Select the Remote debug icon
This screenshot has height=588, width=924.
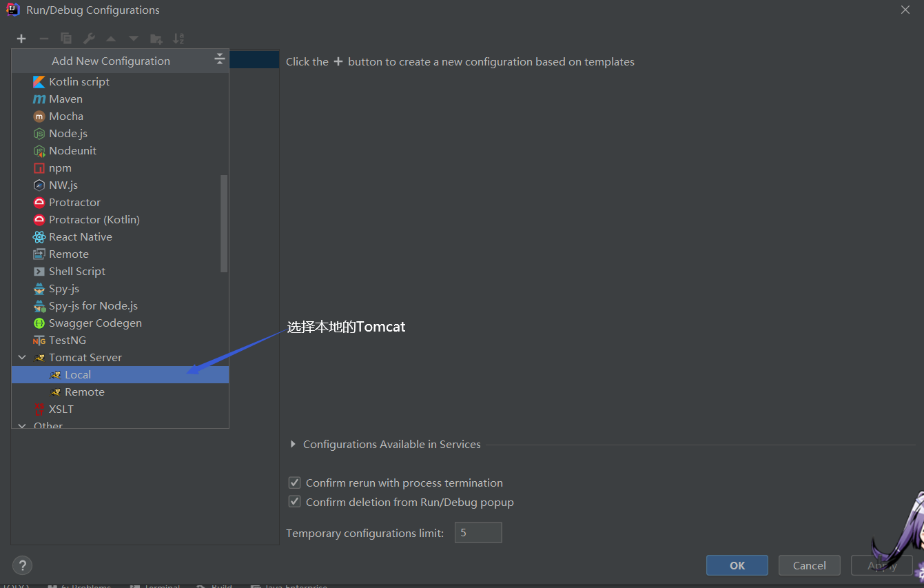[39, 254]
